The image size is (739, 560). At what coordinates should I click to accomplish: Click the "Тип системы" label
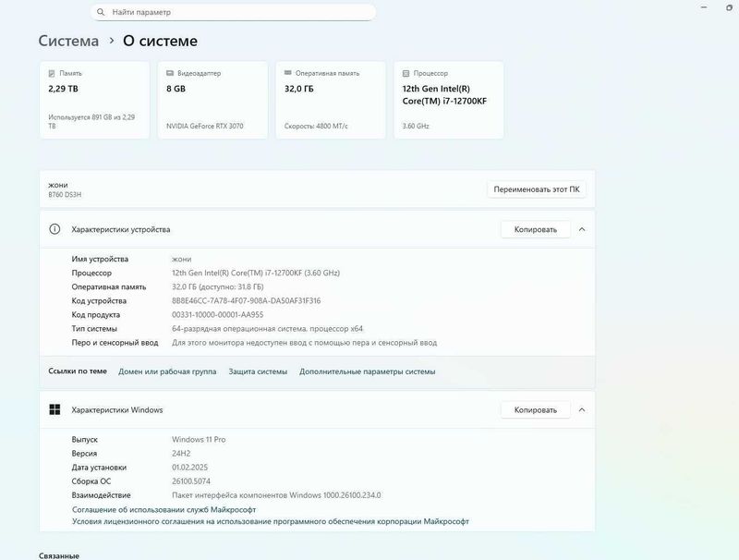pos(94,329)
